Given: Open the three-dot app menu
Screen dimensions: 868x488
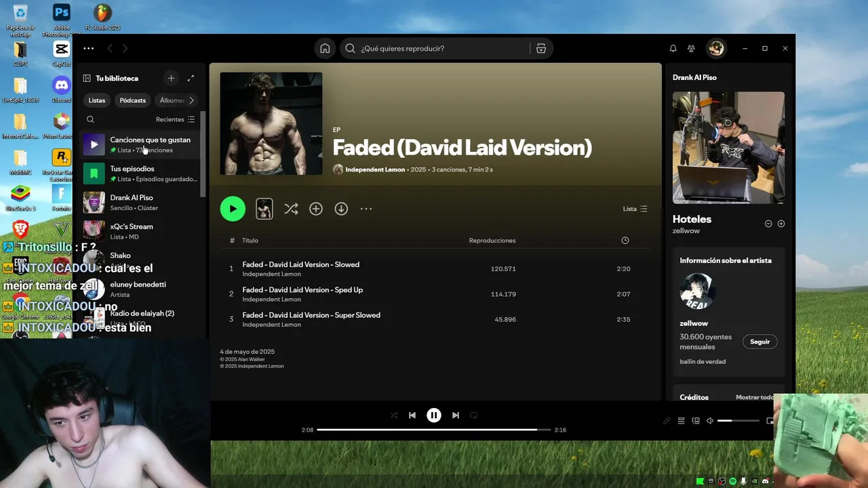Looking at the screenshot, I should [89, 48].
